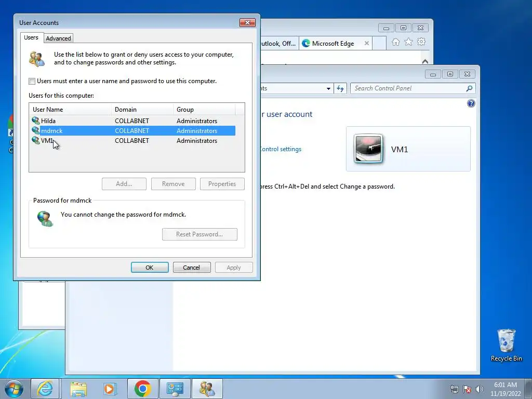Open the Control settings link
The width and height of the screenshot is (532, 399).
tap(280, 149)
